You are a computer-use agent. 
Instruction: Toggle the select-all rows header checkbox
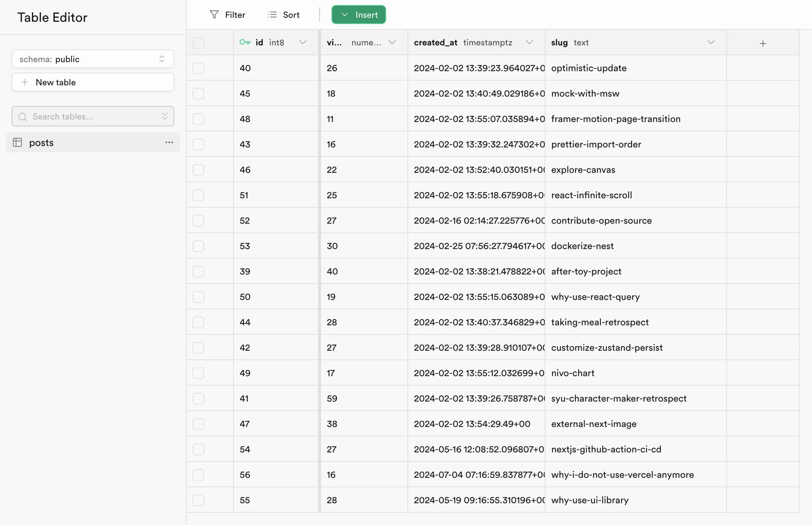[x=198, y=43]
